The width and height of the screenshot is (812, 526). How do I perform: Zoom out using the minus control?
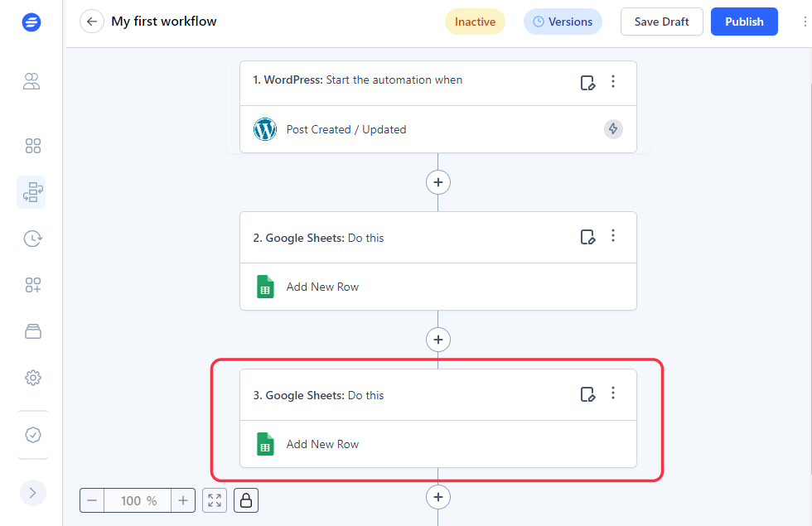tap(92, 500)
